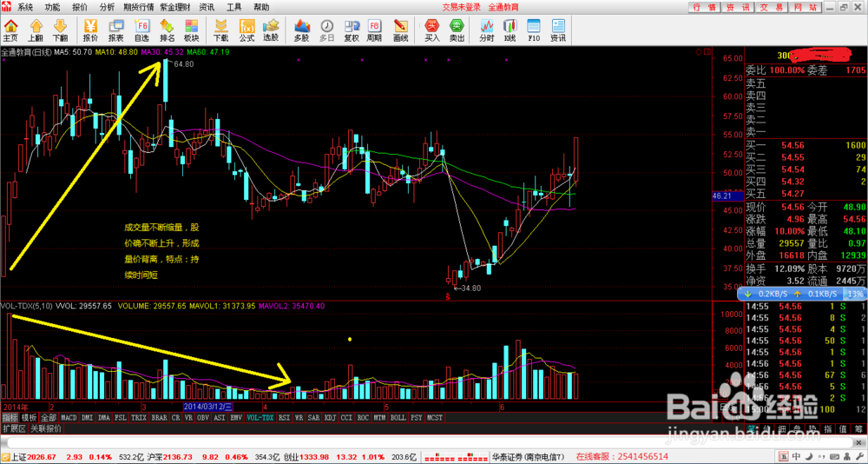The width and height of the screenshot is (868, 464).
Task: Select the MCST indicator tab
Action: pyautogui.click(x=436, y=417)
